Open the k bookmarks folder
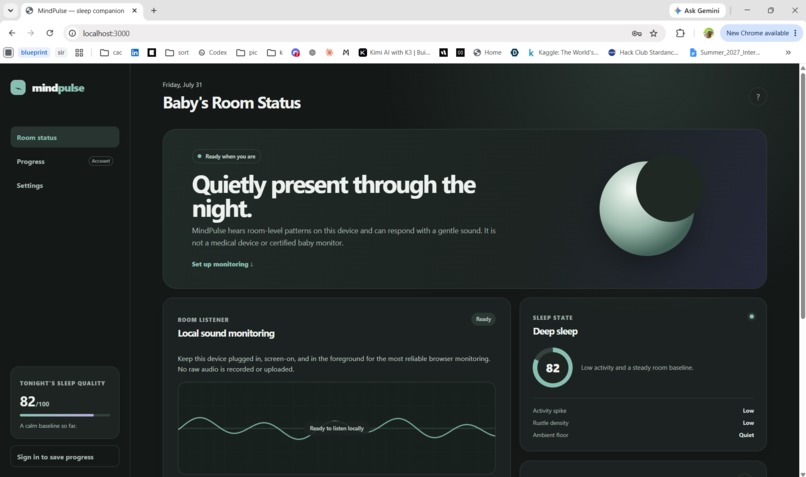This screenshot has height=477, width=806. [275, 52]
